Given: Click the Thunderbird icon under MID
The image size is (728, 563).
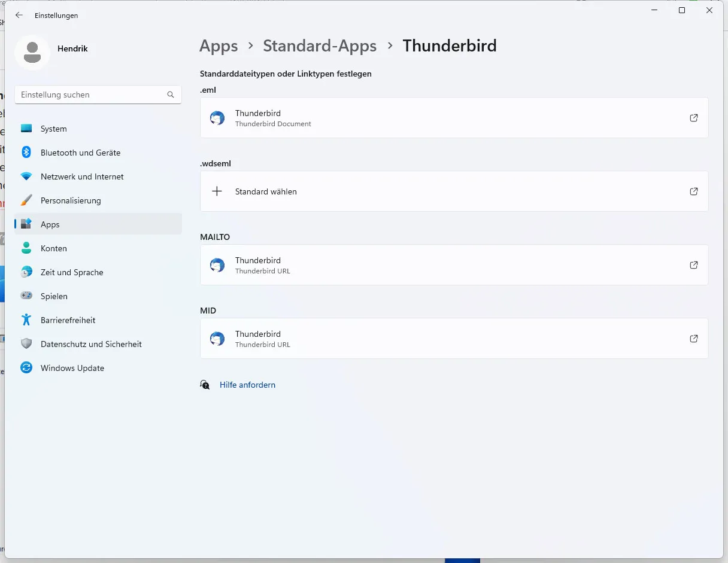Looking at the screenshot, I should click(x=217, y=339).
